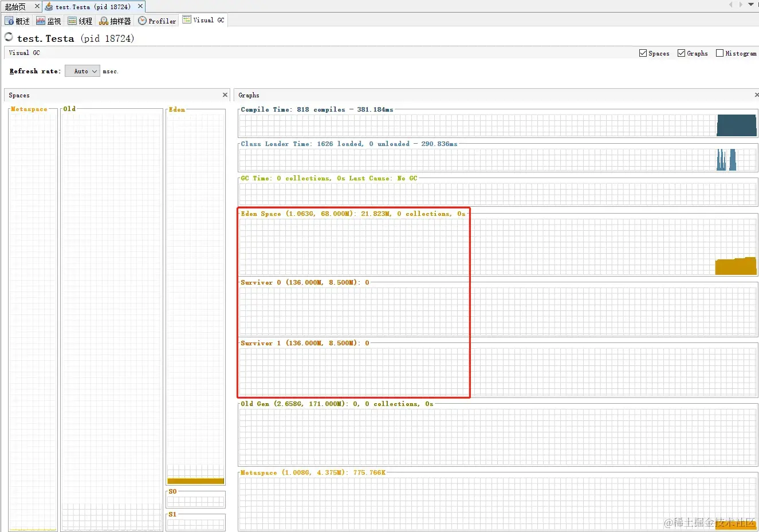
Task: Click the 监视 chart icon
Action: tap(41, 21)
